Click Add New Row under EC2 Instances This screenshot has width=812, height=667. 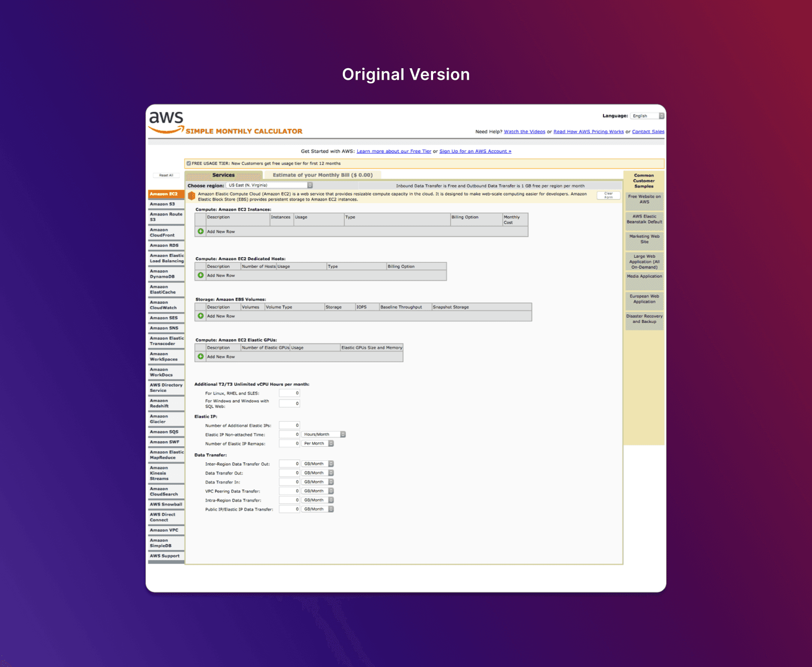tap(221, 232)
